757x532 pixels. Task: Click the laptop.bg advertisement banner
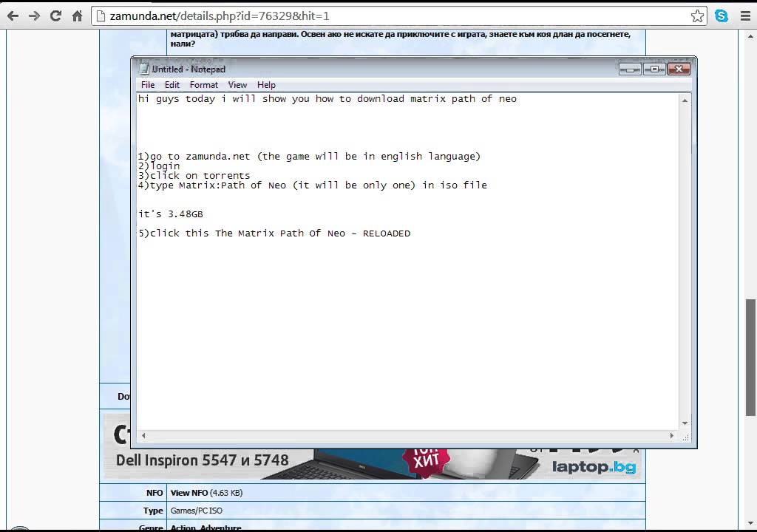coord(373,463)
